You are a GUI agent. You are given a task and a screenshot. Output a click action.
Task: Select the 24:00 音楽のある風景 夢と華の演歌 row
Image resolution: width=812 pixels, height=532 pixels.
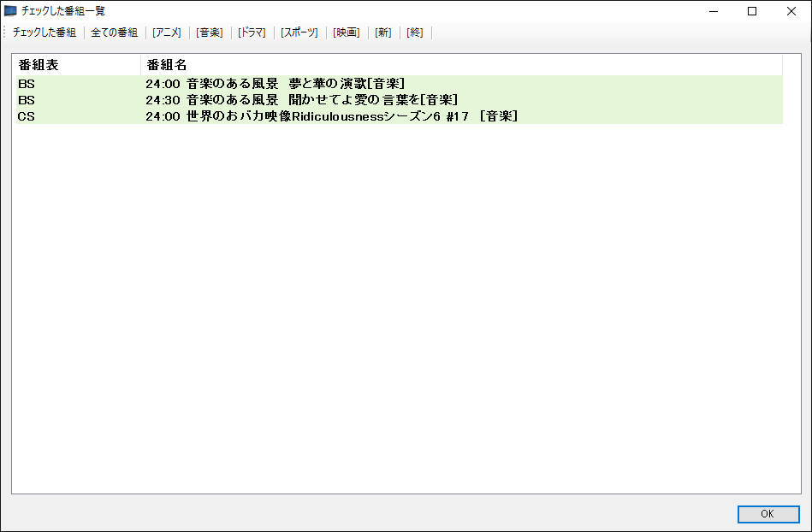[399, 83]
